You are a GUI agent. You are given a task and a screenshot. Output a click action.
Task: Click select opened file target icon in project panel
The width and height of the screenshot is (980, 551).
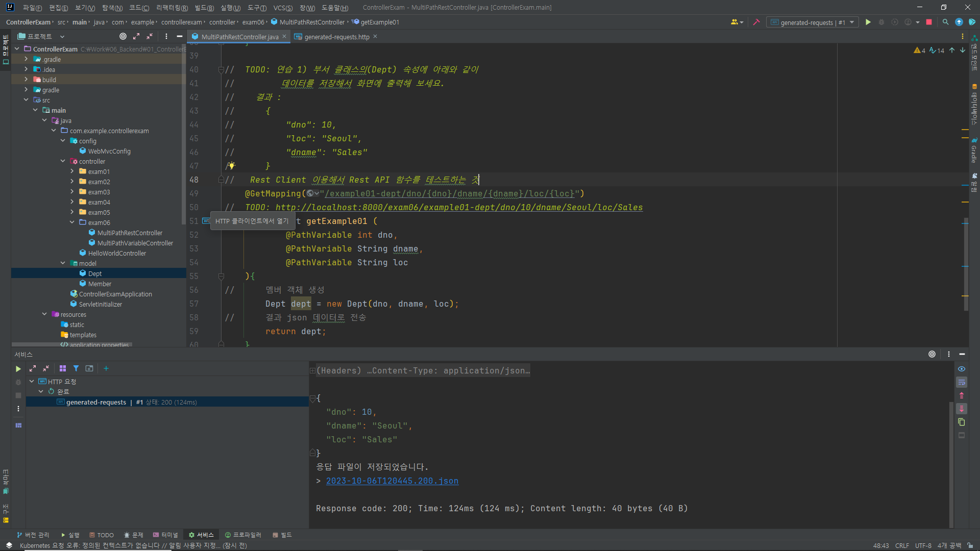[x=122, y=36]
